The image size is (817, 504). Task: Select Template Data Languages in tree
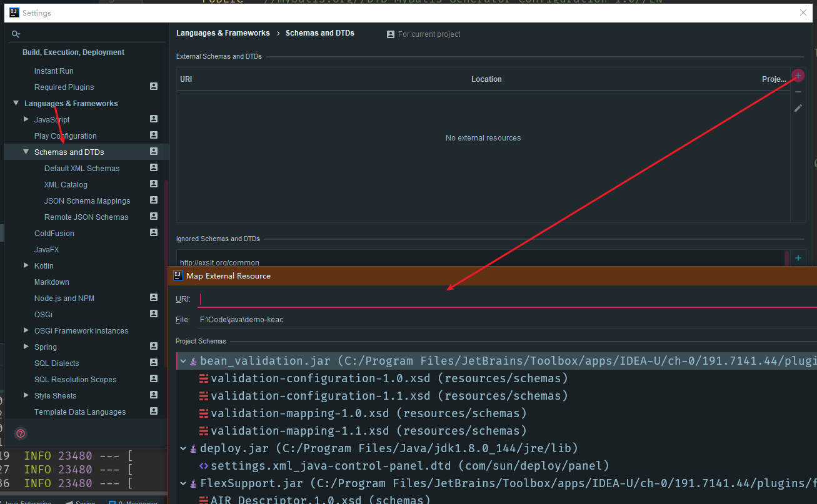pyautogui.click(x=80, y=412)
